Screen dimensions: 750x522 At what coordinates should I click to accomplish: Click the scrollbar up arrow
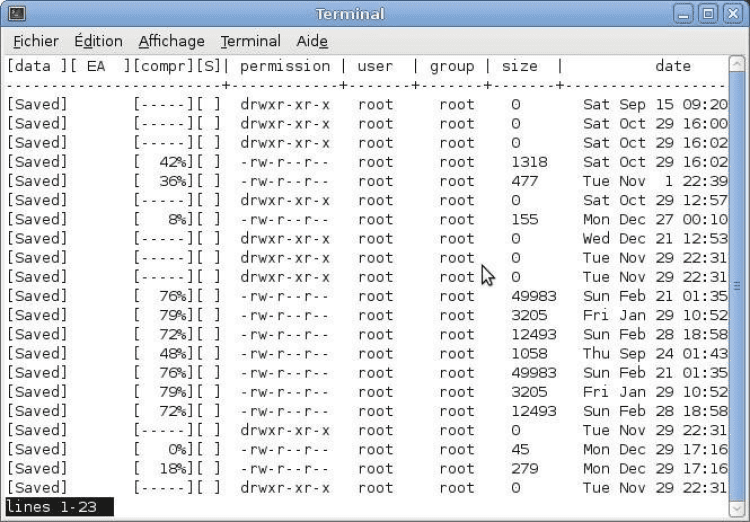pos(737,63)
